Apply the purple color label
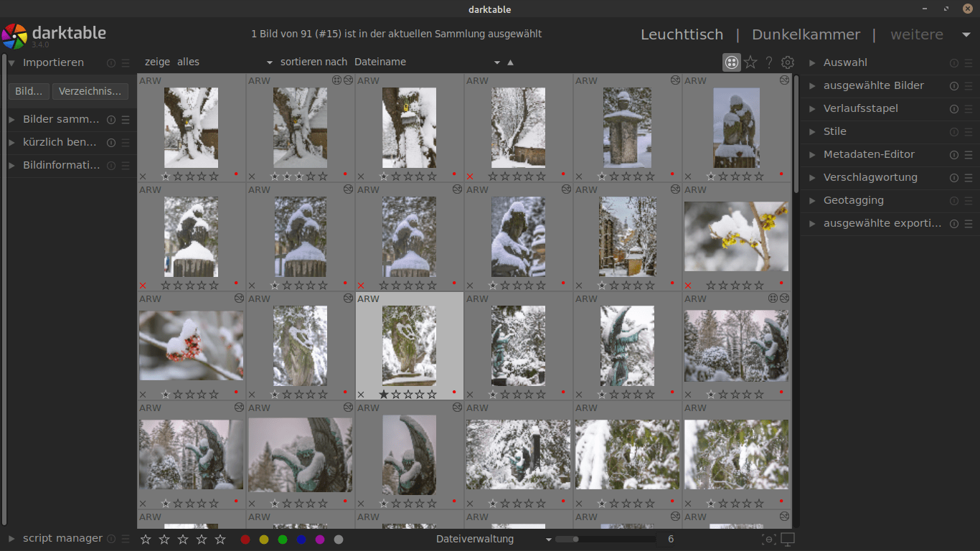Screen dimensions: 980x551 pyautogui.click(x=320, y=540)
